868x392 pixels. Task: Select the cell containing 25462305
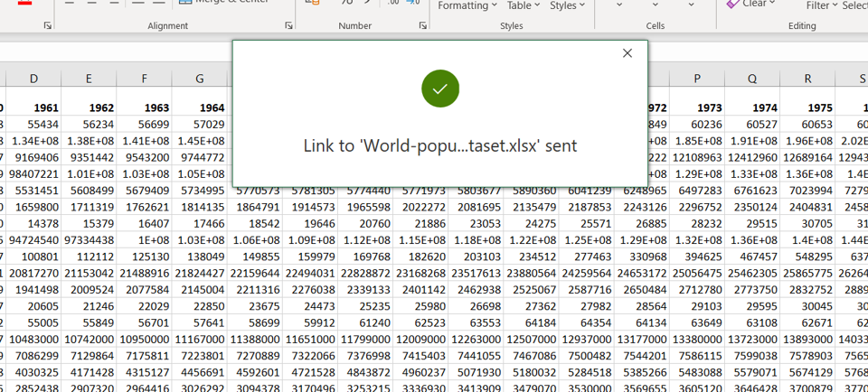point(753,274)
